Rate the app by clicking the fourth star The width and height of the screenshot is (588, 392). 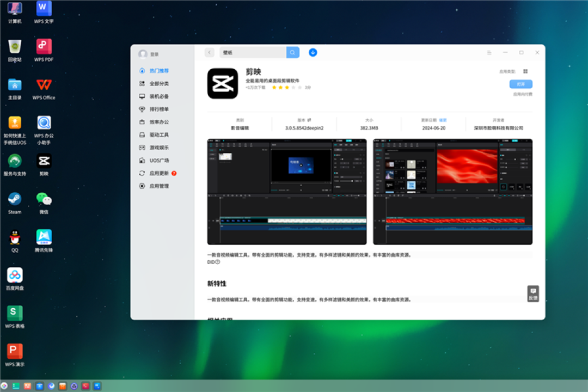293,86
